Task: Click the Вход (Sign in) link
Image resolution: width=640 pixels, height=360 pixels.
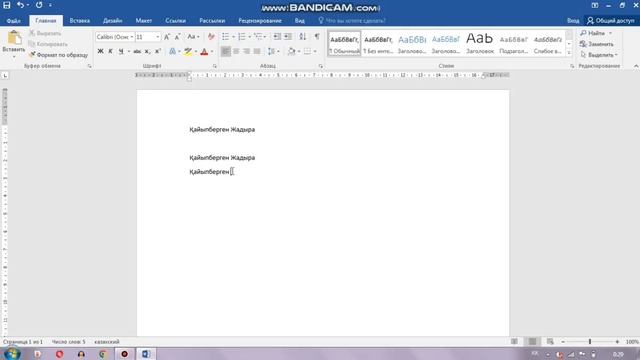Action: (x=573, y=21)
